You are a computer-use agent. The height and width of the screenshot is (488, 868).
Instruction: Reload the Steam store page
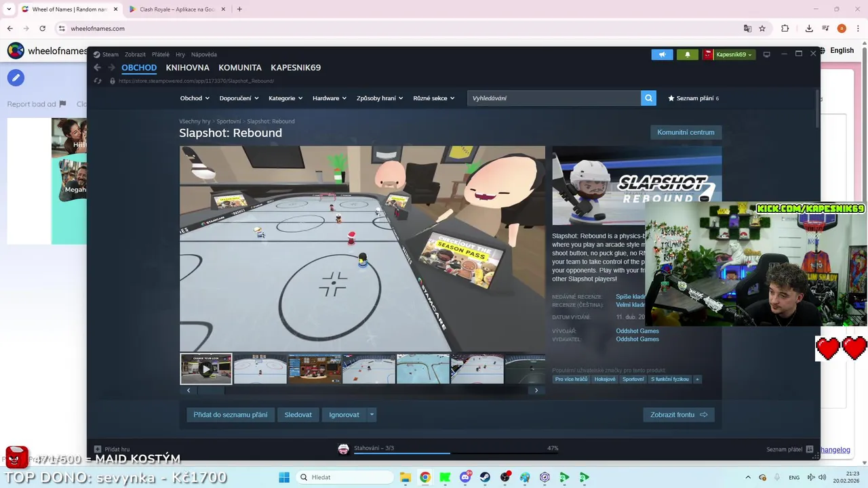tap(98, 81)
